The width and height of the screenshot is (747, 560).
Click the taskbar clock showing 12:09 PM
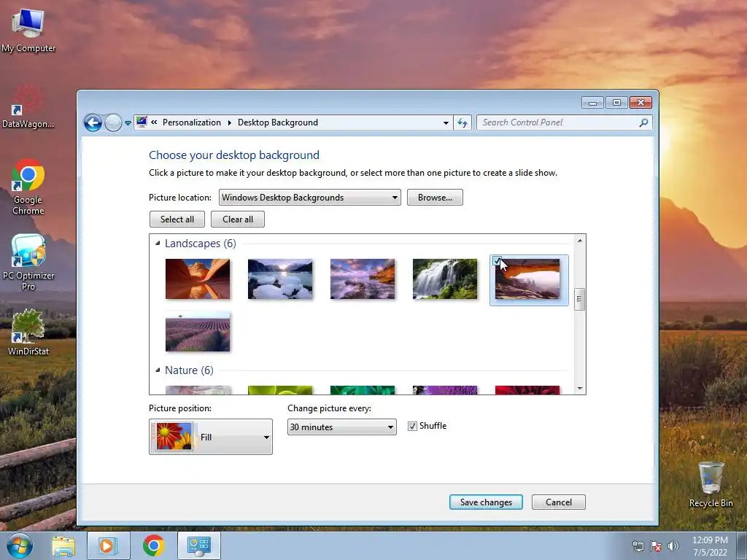coord(710,545)
